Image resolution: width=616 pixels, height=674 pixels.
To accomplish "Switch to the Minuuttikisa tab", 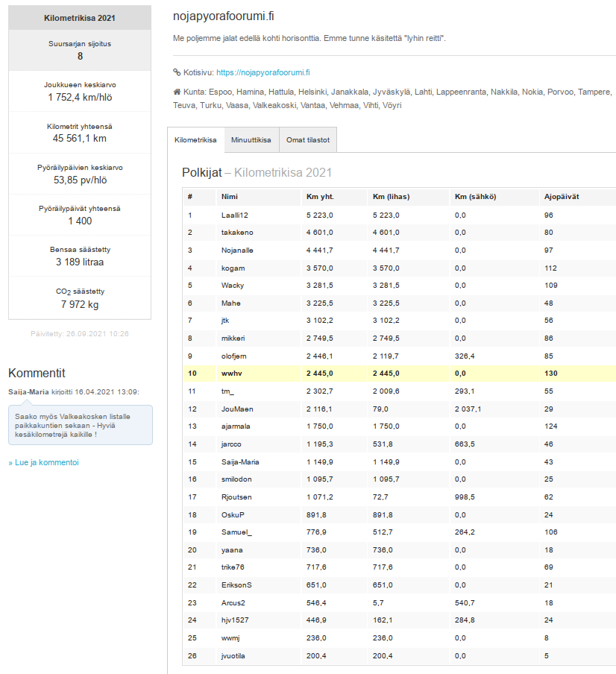I will (x=251, y=140).
